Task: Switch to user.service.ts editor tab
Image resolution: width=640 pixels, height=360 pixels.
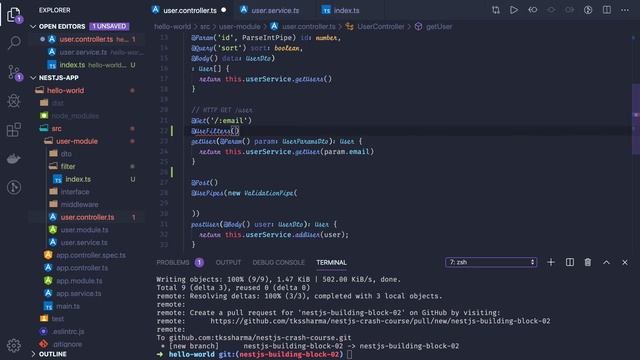Action: point(275,10)
